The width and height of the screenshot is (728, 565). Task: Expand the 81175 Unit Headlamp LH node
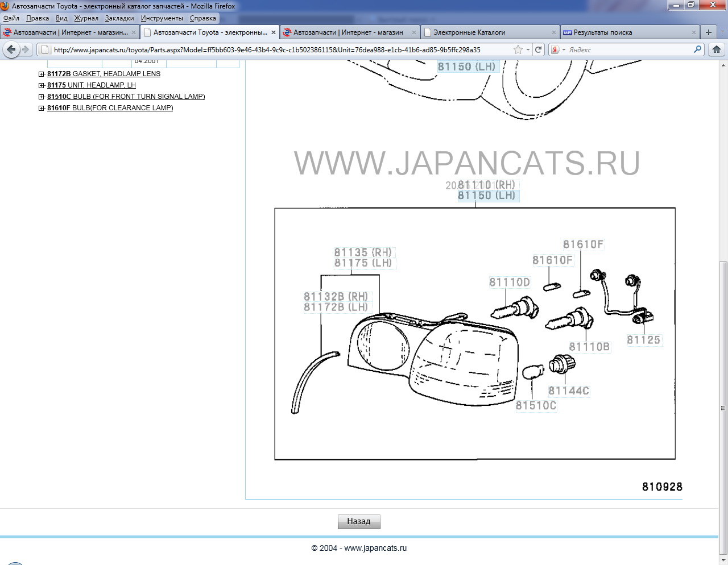pyautogui.click(x=42, y=85)
